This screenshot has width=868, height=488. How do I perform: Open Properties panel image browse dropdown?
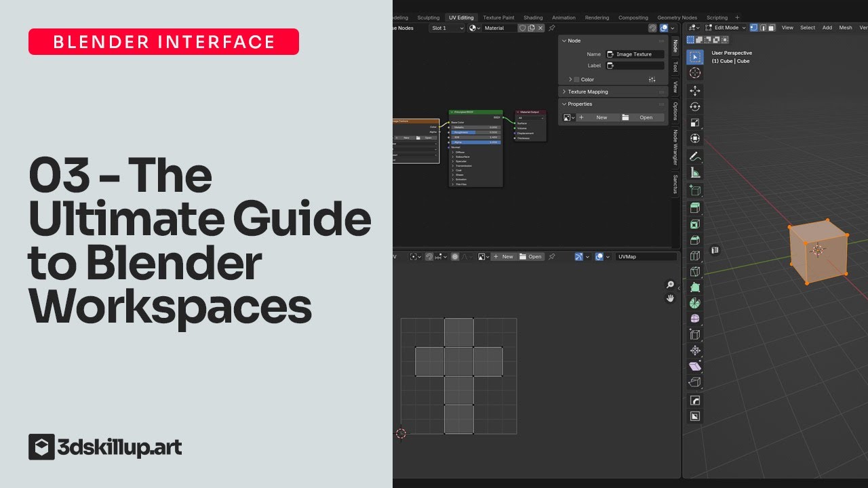coord(569,117)
